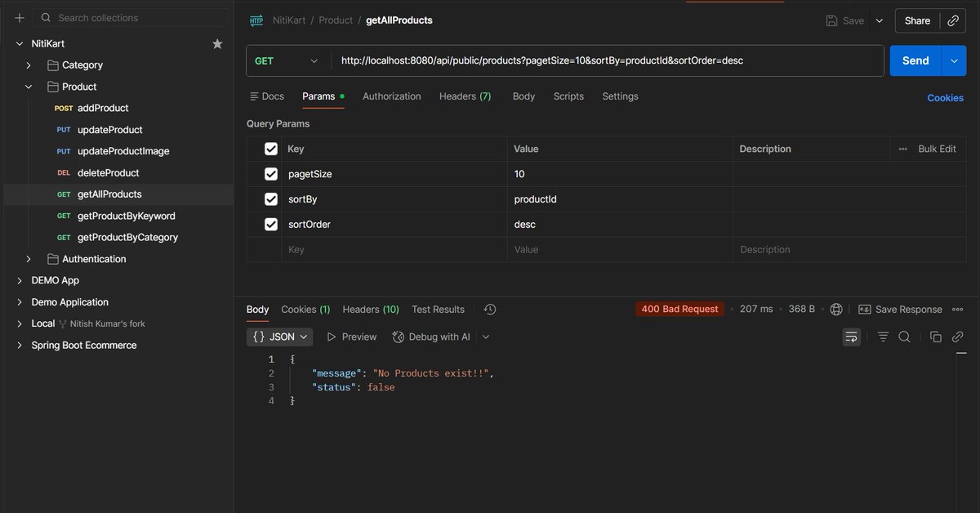The image size is (980, 513).
Task: Open the response history clock icon
Action: (x=490, y=310)
